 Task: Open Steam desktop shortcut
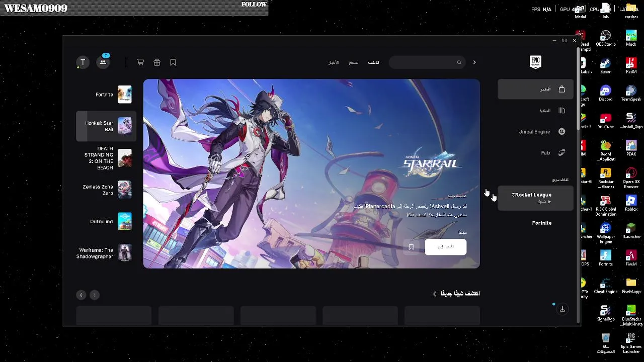point(606,66)
